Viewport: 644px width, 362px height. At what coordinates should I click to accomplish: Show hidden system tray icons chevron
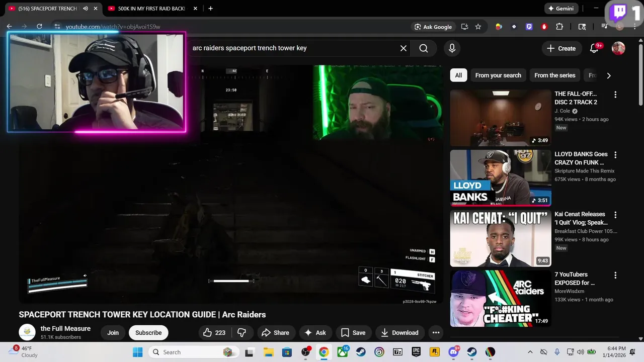(x=530, y=352)
